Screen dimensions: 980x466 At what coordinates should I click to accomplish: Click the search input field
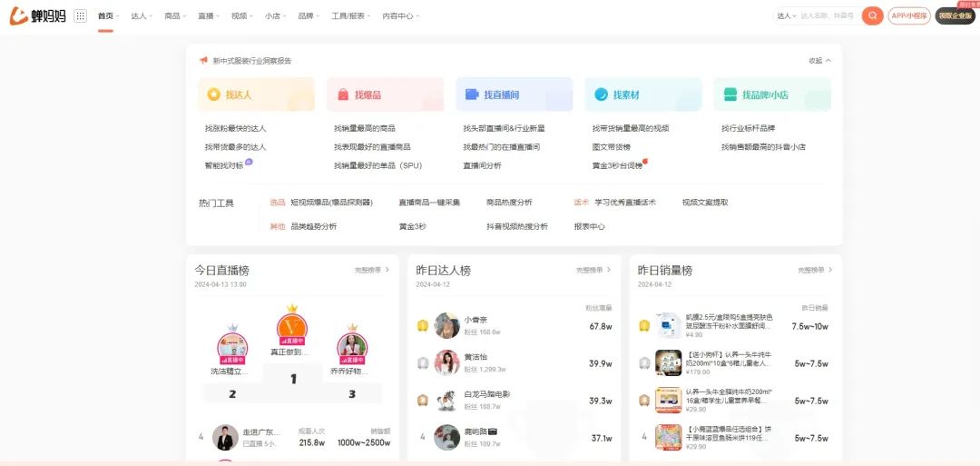coord(828,16)
